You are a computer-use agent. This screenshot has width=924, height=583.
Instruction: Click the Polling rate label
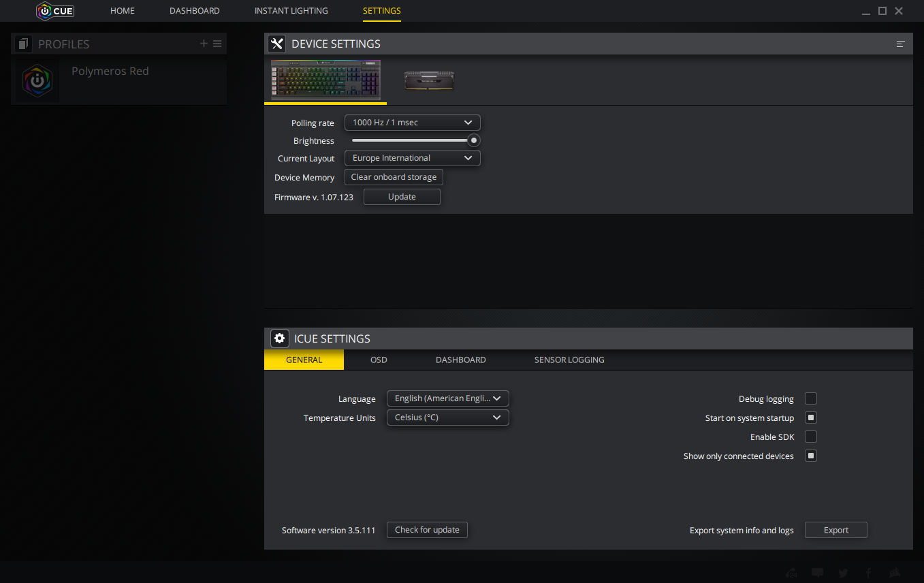coord(313,123)
